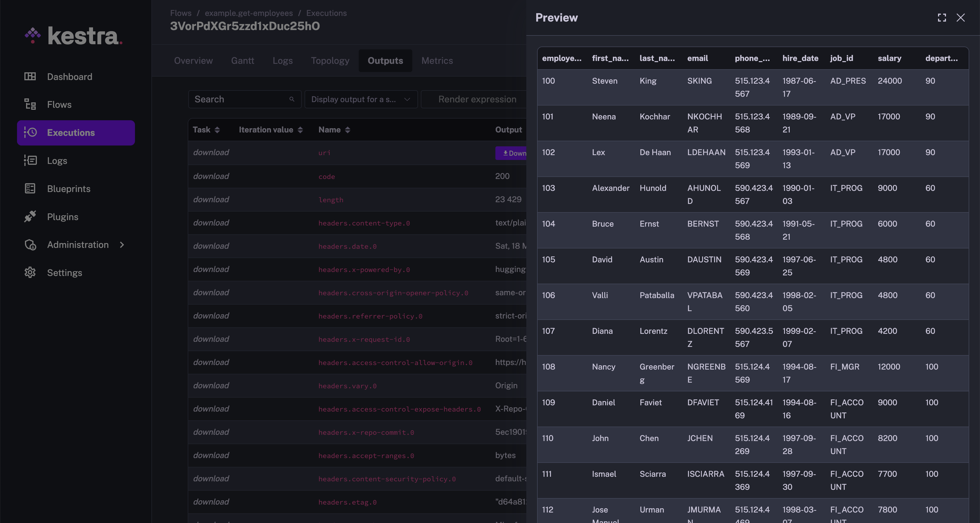Click the Plugins plug icon
980x523 pixels.
(30, 216)
